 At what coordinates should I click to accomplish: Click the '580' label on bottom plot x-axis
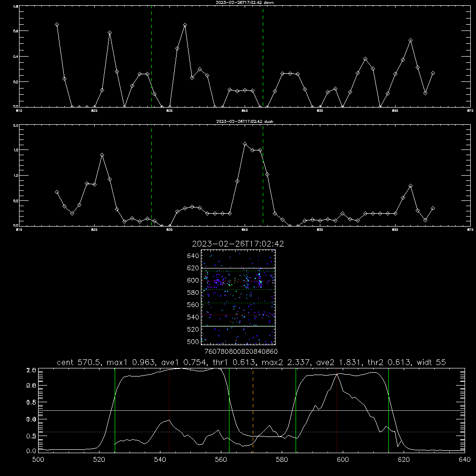[282, 460]
